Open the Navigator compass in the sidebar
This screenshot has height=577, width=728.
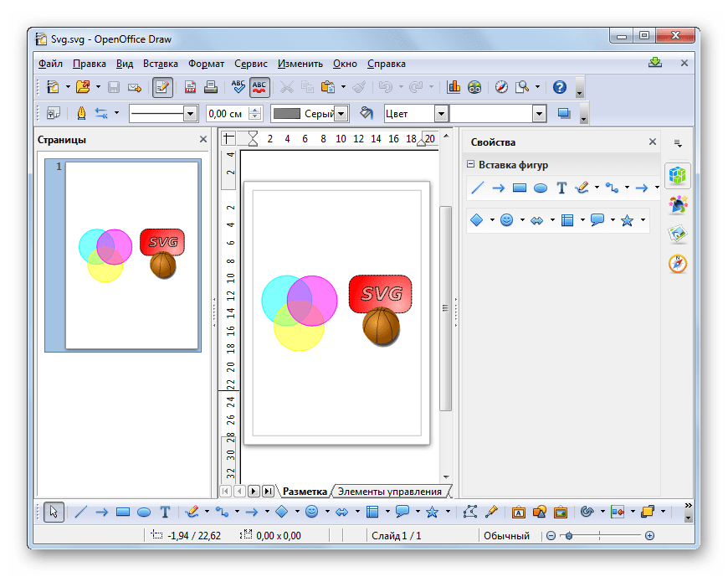pos(678,264)
